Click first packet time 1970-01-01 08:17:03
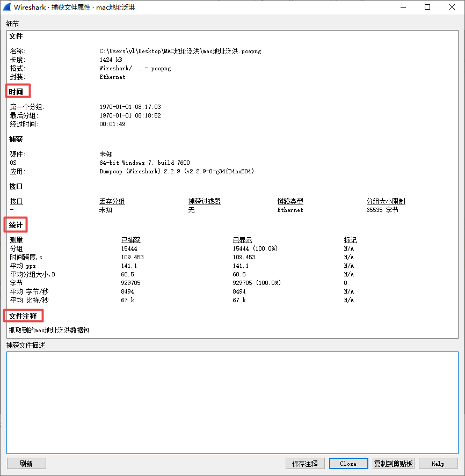 tap(130, 107)
